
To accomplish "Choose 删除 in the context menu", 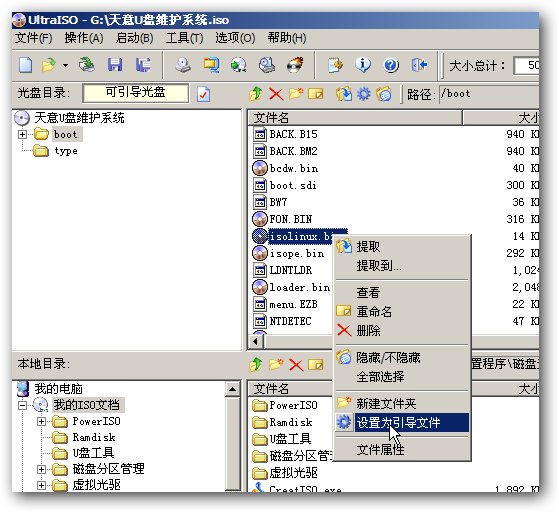I will tap(402, 331).
